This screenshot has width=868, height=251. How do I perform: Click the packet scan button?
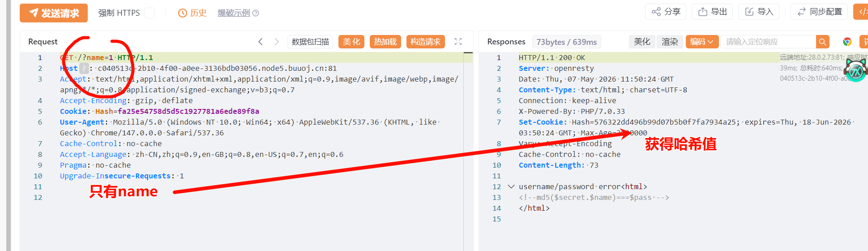310,42
